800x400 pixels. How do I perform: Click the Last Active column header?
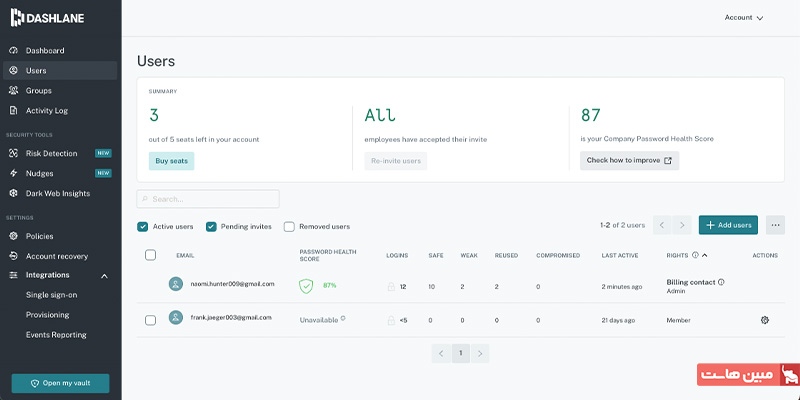tap(619, 256)
